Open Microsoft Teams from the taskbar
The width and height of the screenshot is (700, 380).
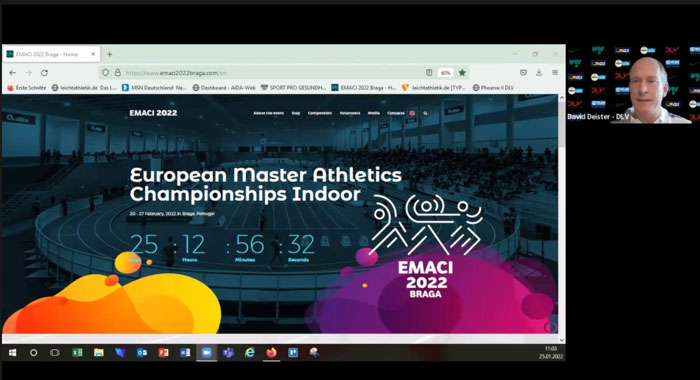(228, 353)
